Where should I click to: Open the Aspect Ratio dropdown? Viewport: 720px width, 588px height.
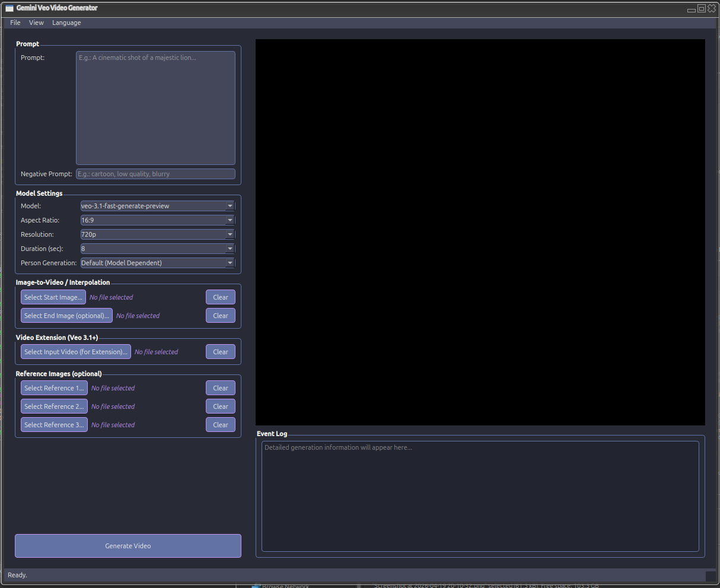(158, 220)
